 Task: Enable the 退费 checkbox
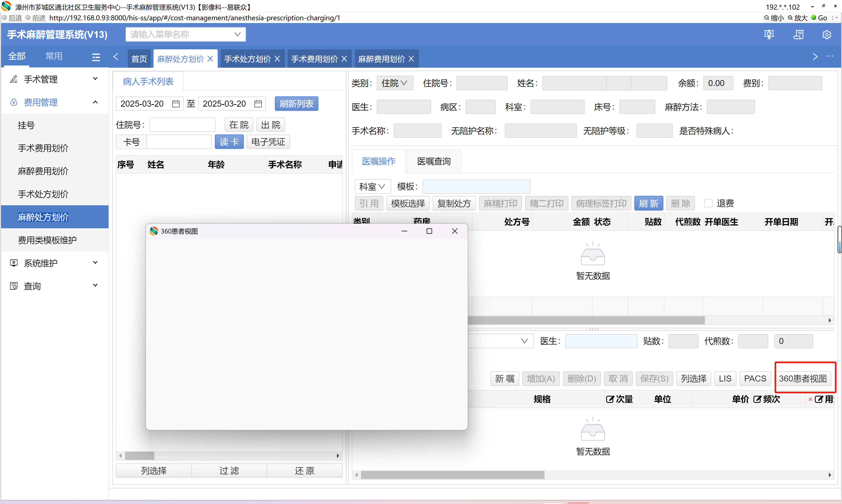click(708, 203)
